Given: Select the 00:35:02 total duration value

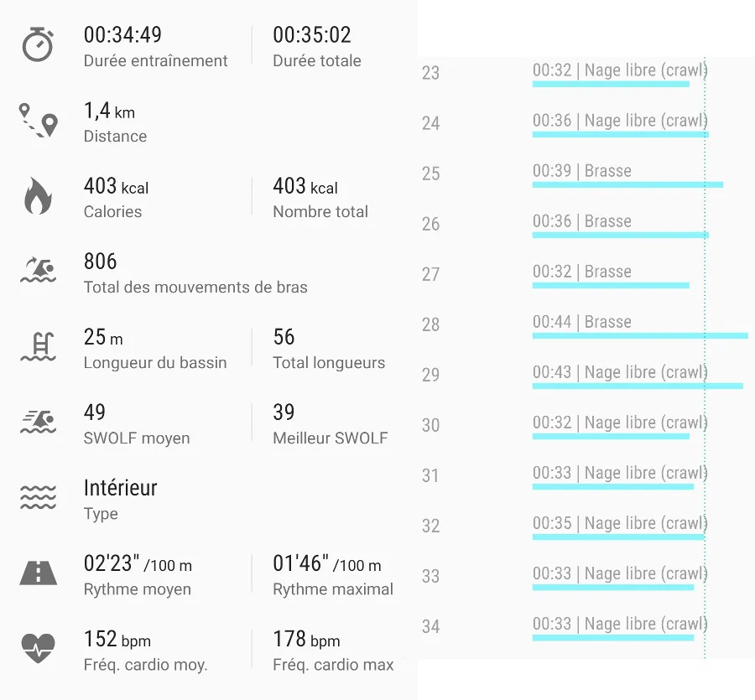Looking at the screenshot, I should pos(311,35).
